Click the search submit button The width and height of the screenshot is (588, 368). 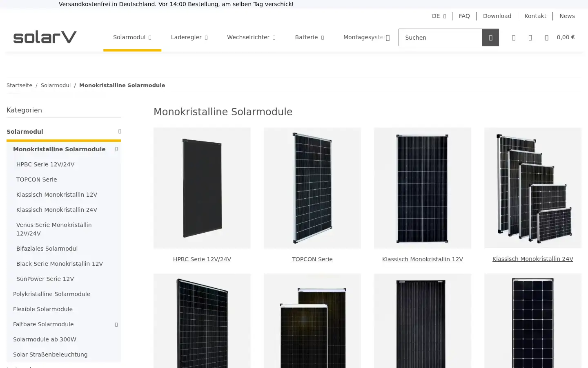pyautogui.click(x=490, y=37)
